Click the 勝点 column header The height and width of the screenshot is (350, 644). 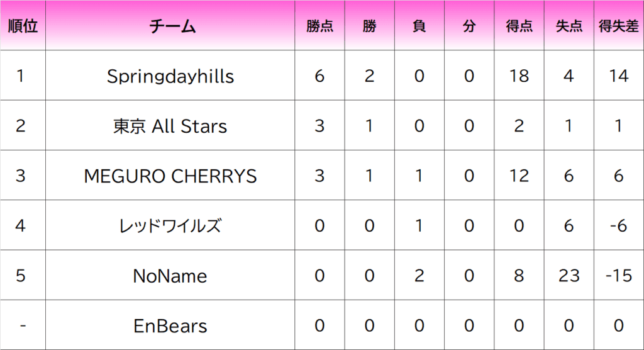[319, 26]
